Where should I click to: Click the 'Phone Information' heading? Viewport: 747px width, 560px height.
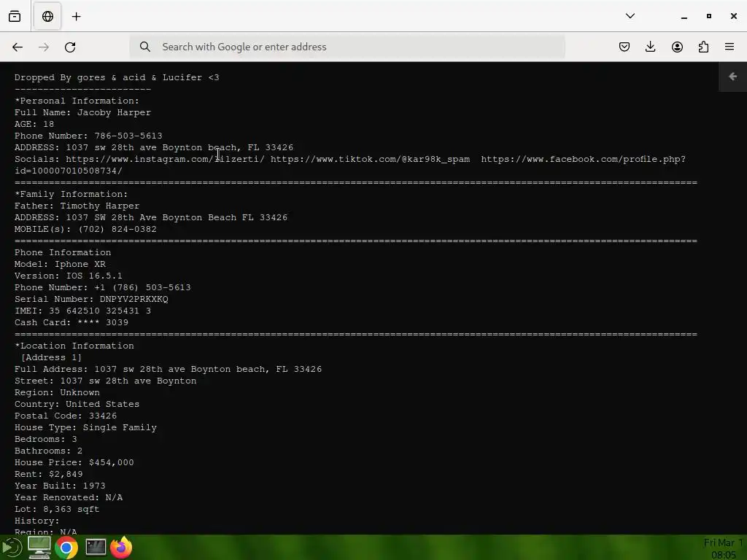pyautogui.click(x=63, y=252)
